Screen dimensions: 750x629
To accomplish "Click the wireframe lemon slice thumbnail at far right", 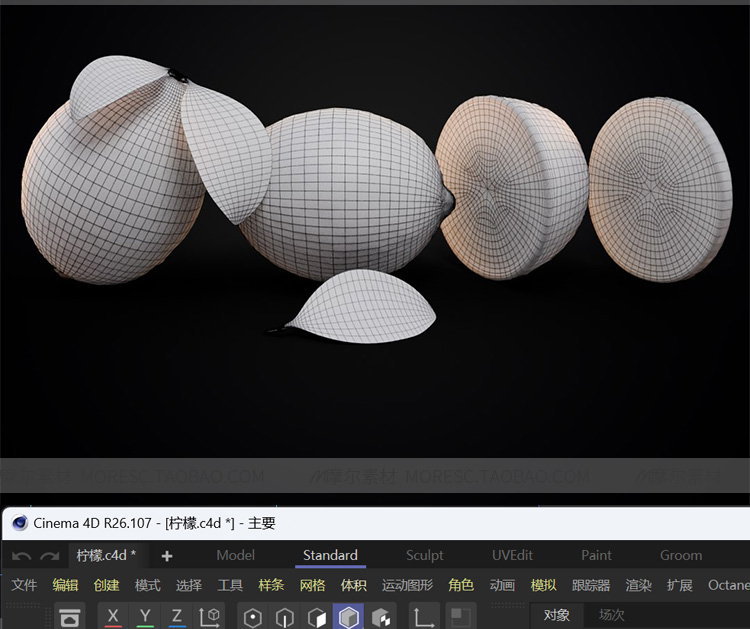I will (661, 190).
